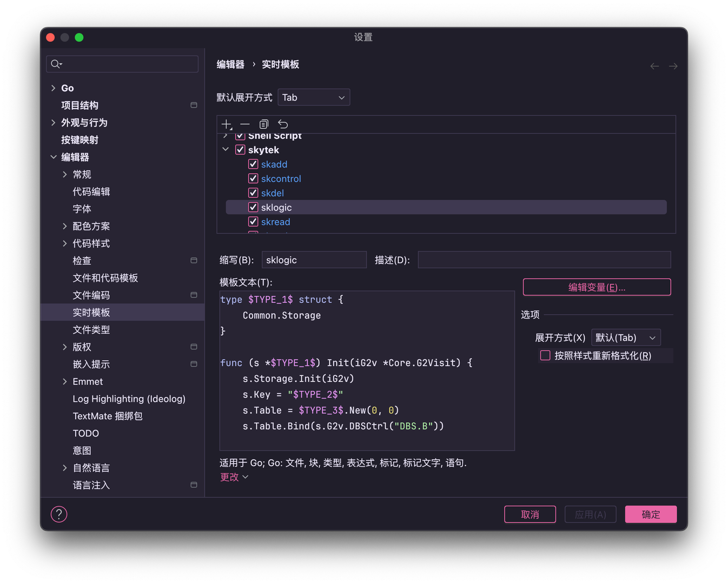Toggle the skytek group checkbox
The height and width of the screenshot is (584, 728).
point(240,150)
